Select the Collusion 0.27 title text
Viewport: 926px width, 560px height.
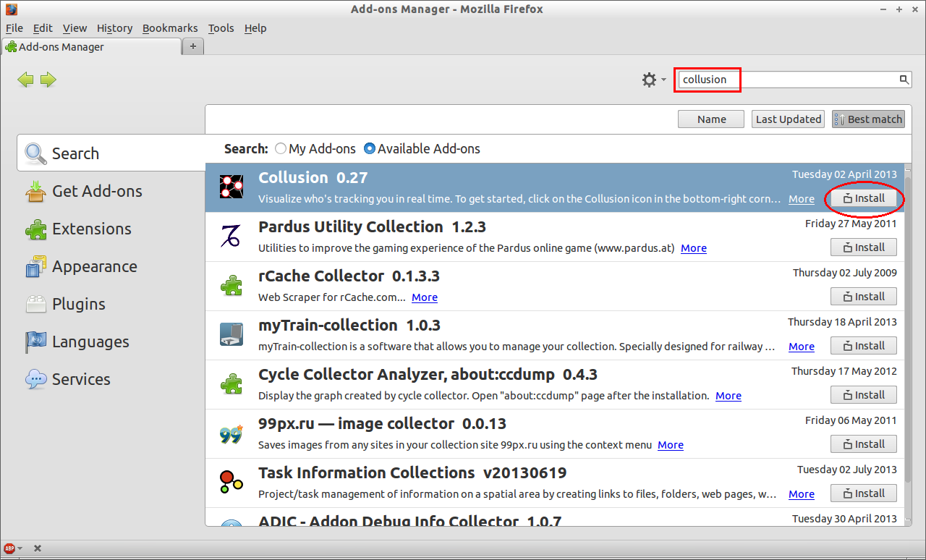tap(313, 177)
